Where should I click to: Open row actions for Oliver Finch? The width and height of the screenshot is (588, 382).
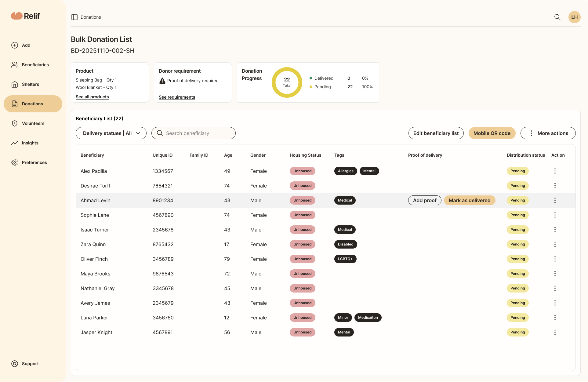(x=555, y=259)
